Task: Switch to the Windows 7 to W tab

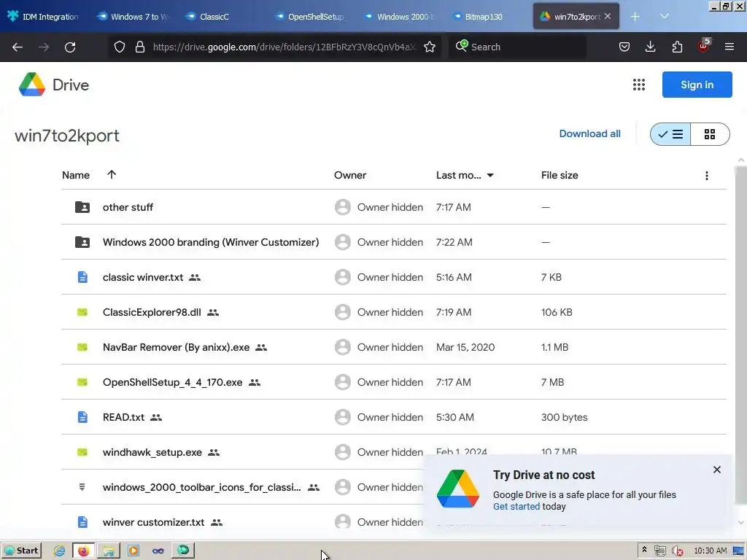Action: point(133,16)
